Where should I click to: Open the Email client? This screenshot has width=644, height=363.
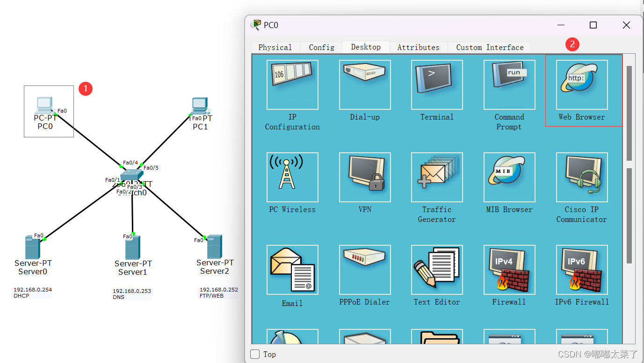(292, 270)
